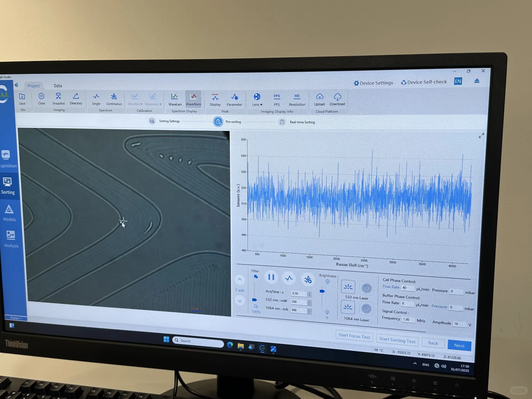The height and width of the screenshot is (399, 532).
Task: Show hidden icons in the system tray
Action: click(x=415, y=364)
